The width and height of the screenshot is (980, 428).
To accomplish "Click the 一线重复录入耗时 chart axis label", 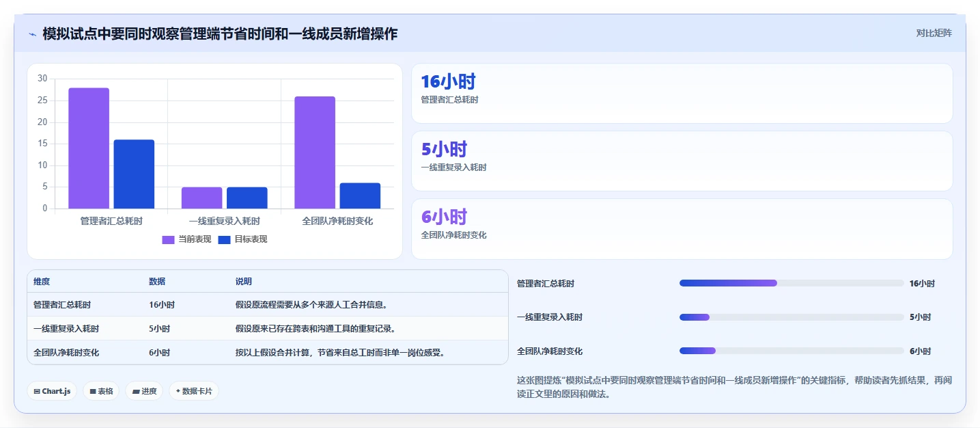I will click(225, 222).
